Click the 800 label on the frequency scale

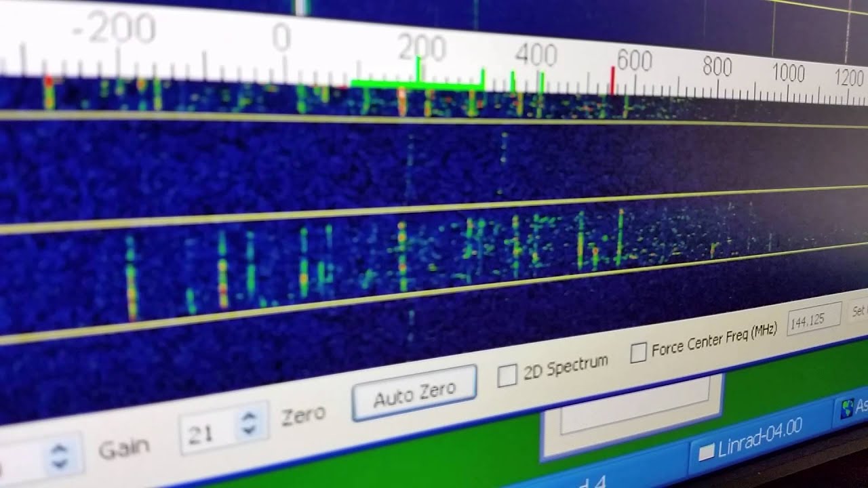click(717, 66)
